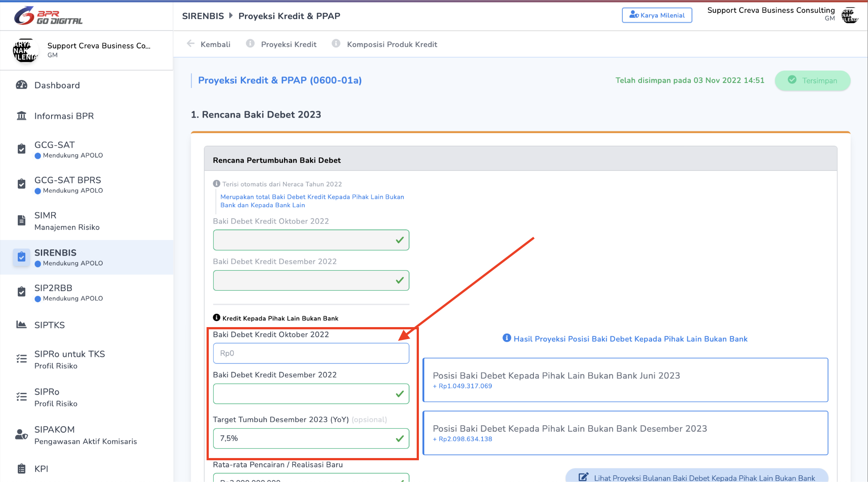Click the user icon in Karya Milenial button
The image size is (868, 482).
(x=634, y=15)
